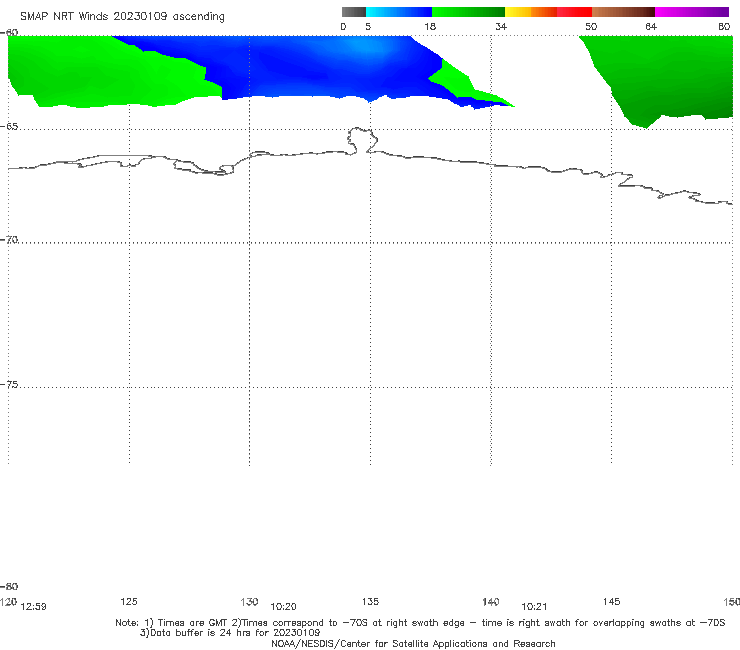Click the title 'SMAP NRT Winds 20230109 ascending'

122,17
